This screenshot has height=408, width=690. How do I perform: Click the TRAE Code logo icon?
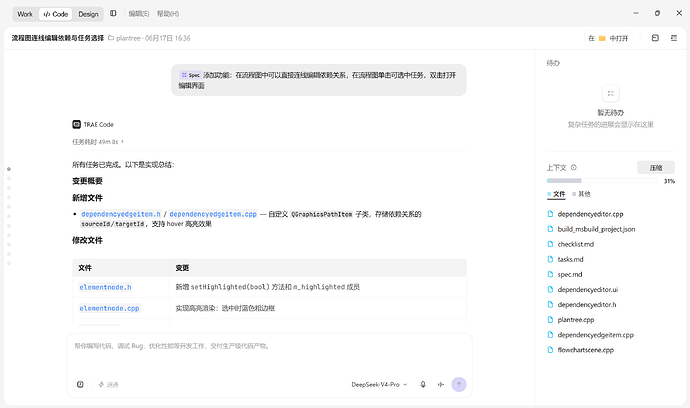pyautogui.click(x=77, y=125)
